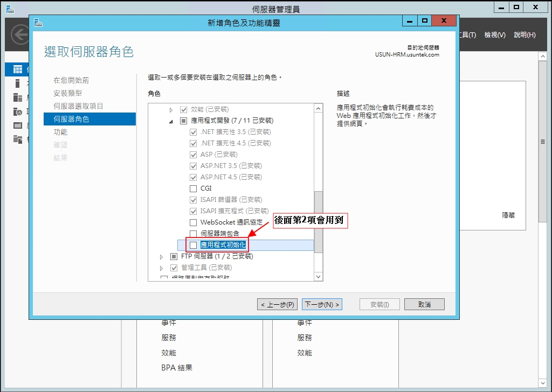The image size is (552, 392).
Task: Expand the 管理工具 tree node
Action: coord(161,268)
